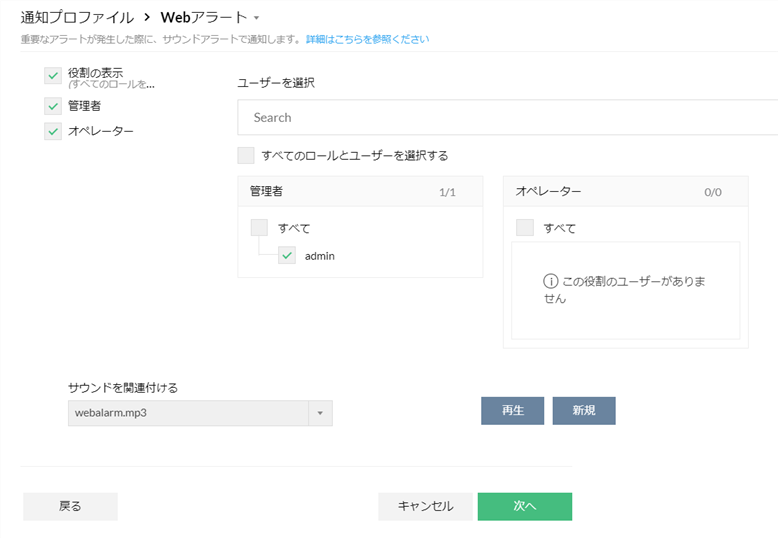Open the 詳細はこちらを参照ください link

(367, 39)
